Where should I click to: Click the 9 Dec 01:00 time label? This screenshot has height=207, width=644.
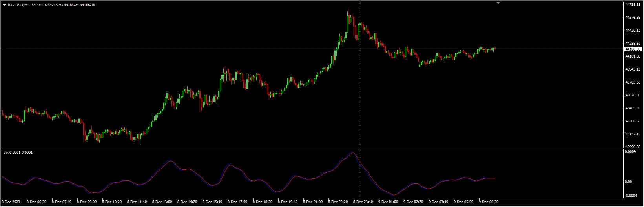[x=389, y=202]
